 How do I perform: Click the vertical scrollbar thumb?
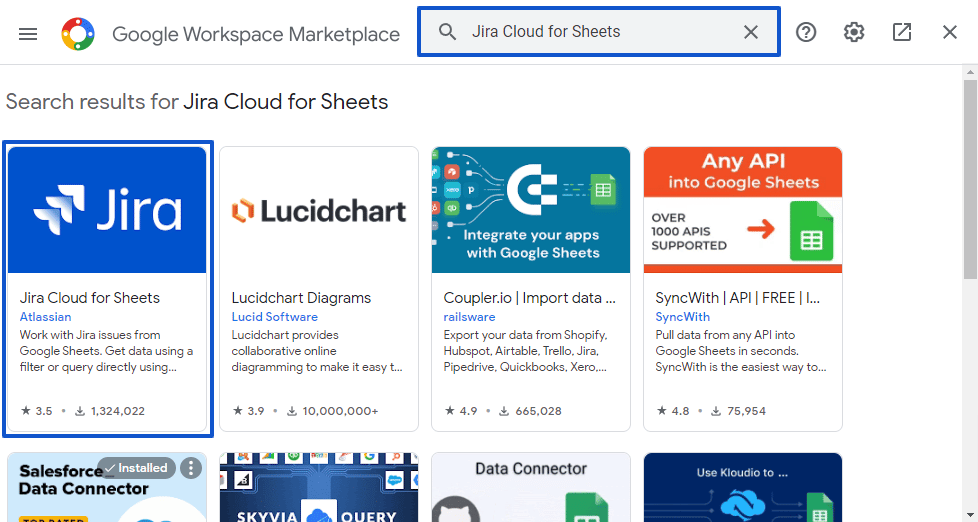click(971, 179)
